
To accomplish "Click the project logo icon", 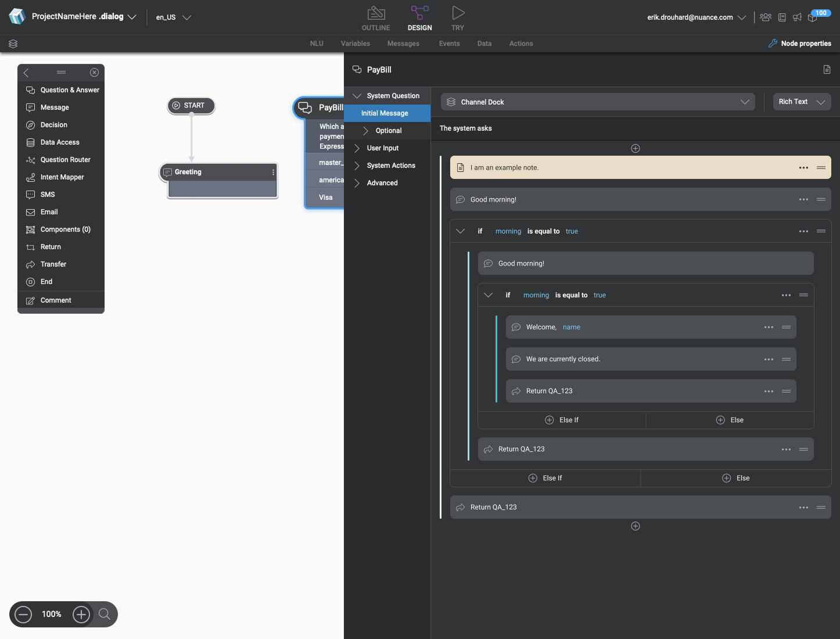I will [x=17, y=16].
